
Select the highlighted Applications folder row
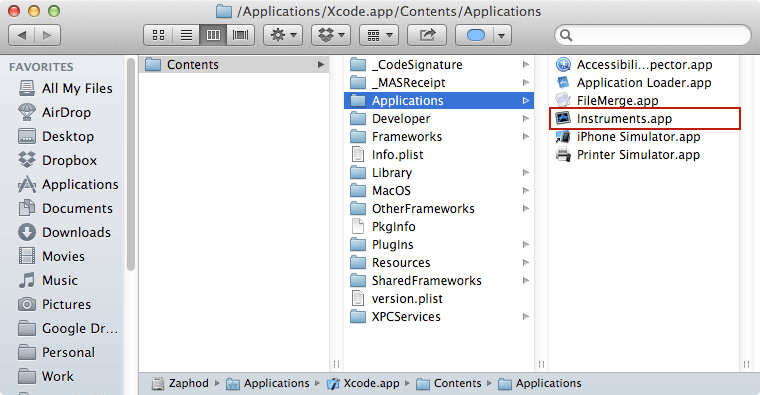[439, 100]
